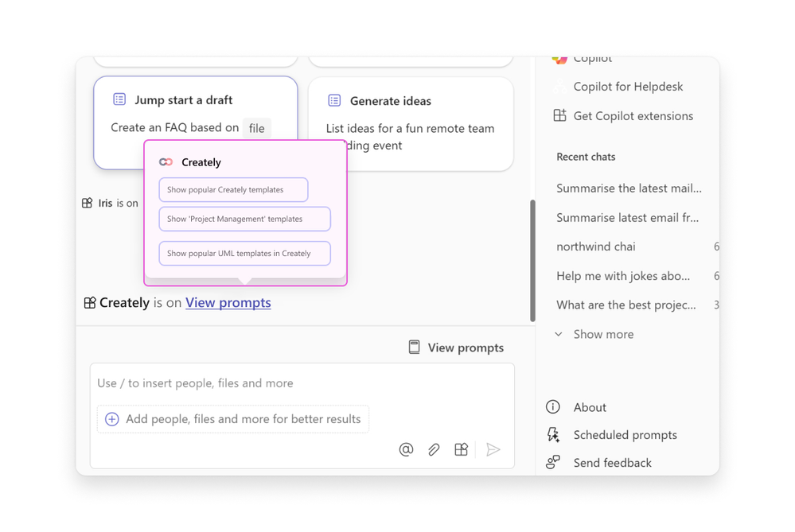
Task: Click the 'Recent chats' heading
Action: pos(586,157)
